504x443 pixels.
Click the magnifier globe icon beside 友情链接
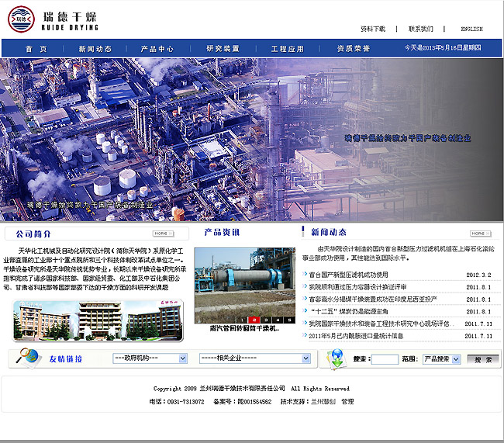(28, 358)
